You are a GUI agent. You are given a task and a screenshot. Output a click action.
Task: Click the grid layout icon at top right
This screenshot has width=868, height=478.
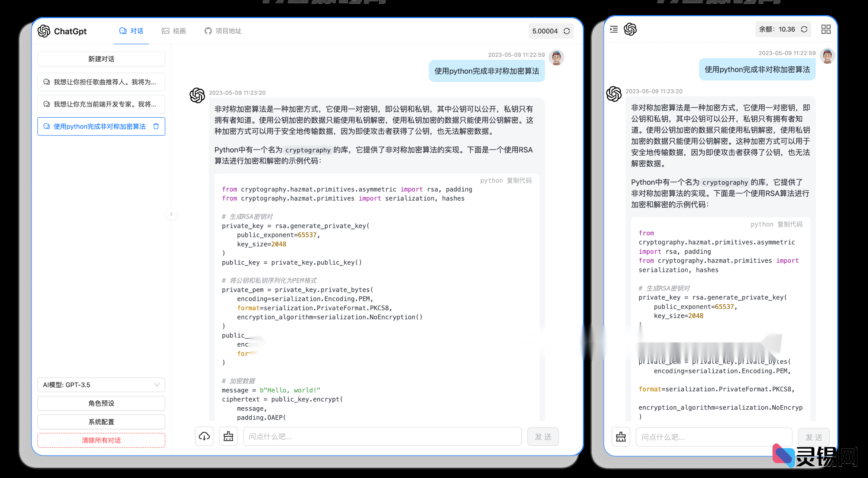(x=826, y=29)
